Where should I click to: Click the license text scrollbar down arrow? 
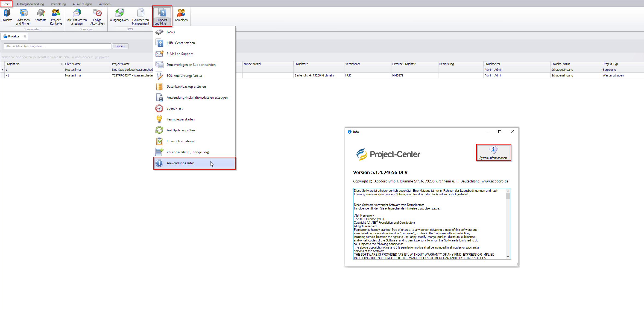[508, 256]
